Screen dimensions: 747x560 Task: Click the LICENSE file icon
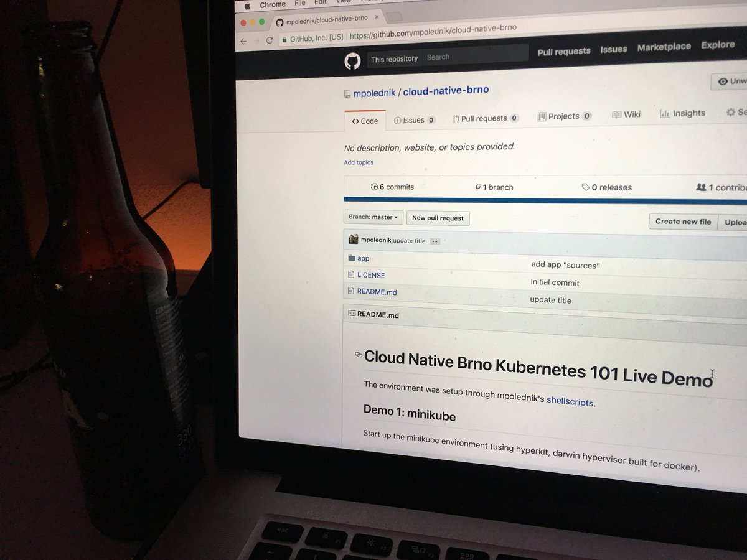tap(351, 274)
